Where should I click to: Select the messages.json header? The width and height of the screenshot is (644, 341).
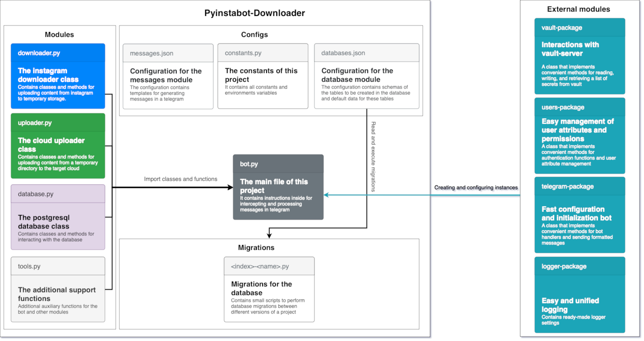pos(168,53)
